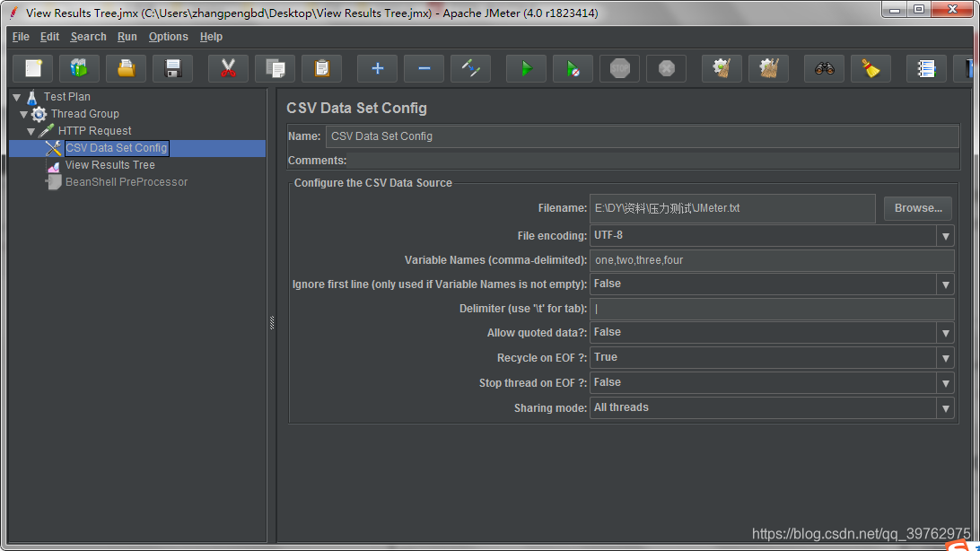
Task: Open the Options menu
Action: tap(168, 37)
